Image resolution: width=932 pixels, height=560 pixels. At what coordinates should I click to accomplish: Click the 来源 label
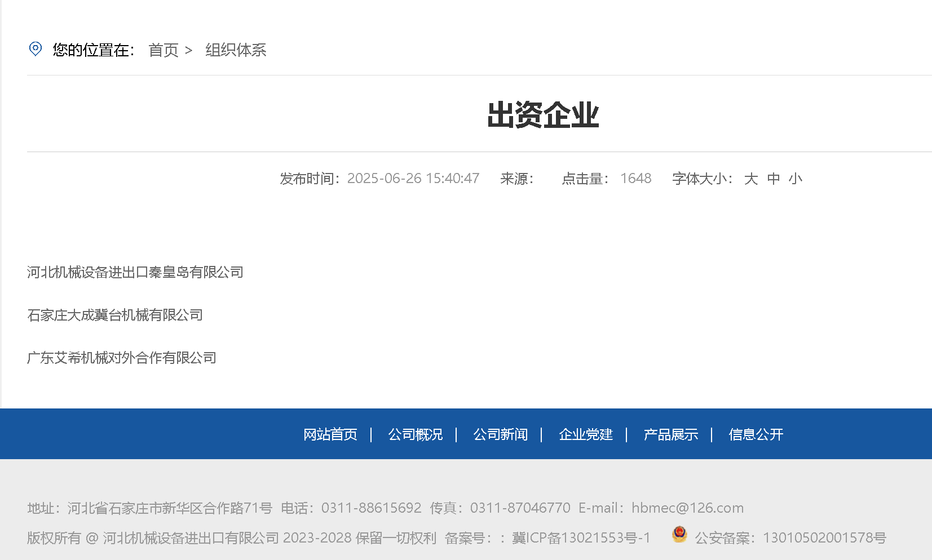[516, 179]
